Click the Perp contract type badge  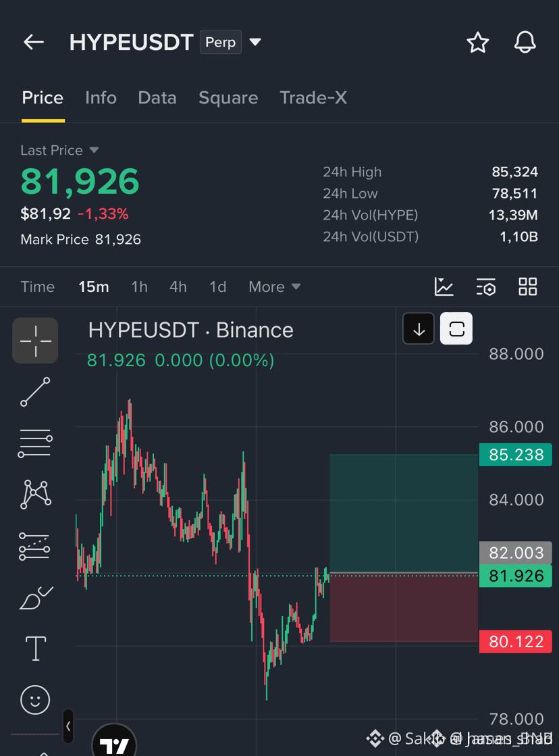point(220,43)
